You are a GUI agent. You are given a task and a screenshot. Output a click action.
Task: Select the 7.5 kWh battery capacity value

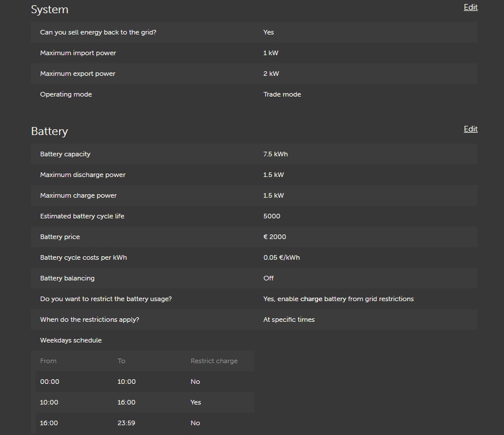[x=276, y=154]
